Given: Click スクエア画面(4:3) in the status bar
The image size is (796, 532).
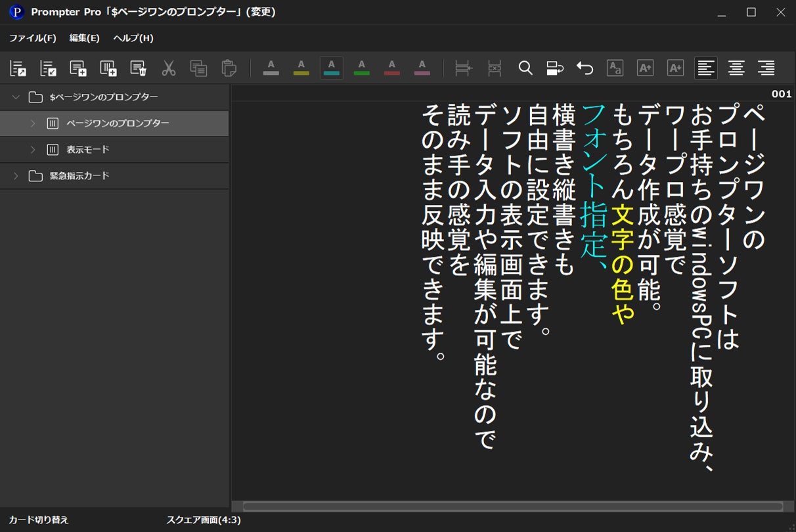Looking at the screenshot, I should 204,520.
